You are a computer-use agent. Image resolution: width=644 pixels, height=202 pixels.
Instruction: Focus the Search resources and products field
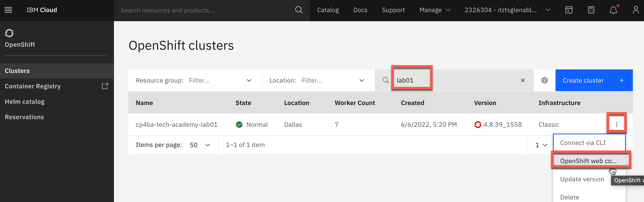coord(205,10)
